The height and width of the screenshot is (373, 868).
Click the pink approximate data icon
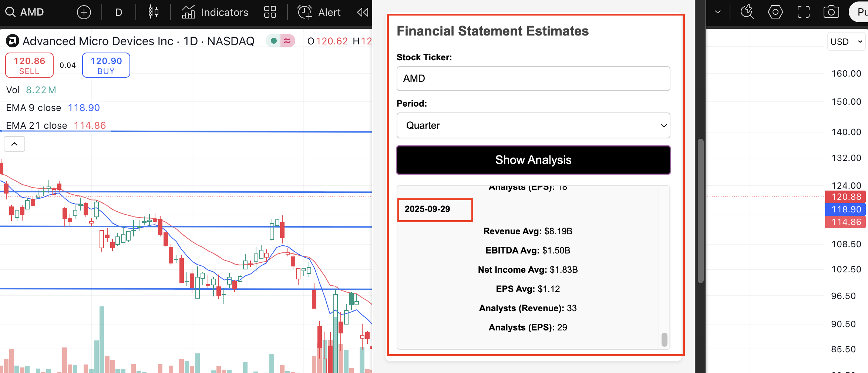pos(287,41)
